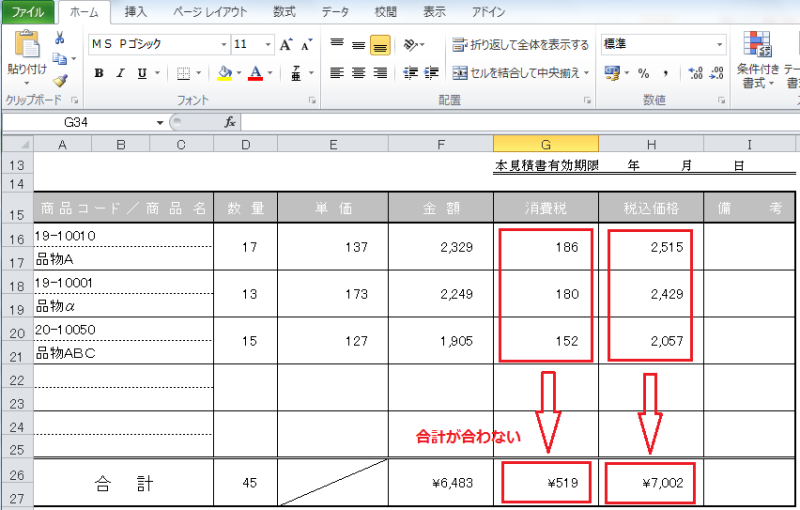Center-align text horizontally
The image size is (800, 510).
[x=358, y=73]
